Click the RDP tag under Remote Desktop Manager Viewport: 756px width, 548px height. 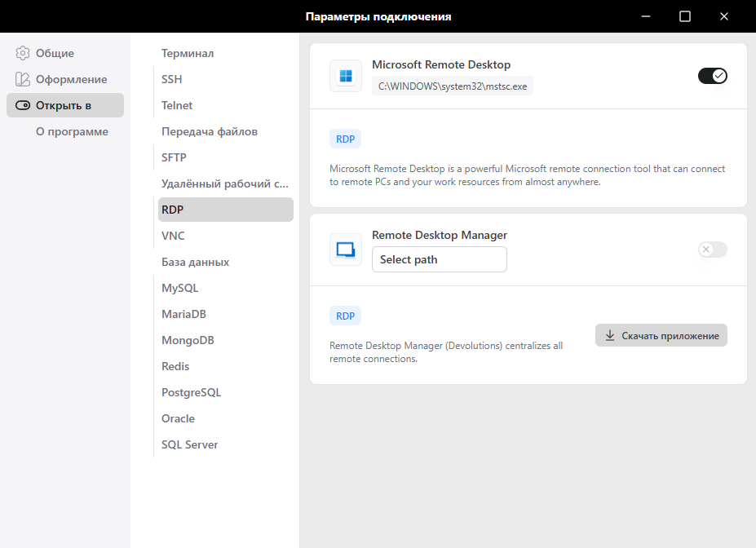pyautogui.click(x=345, y=316)
